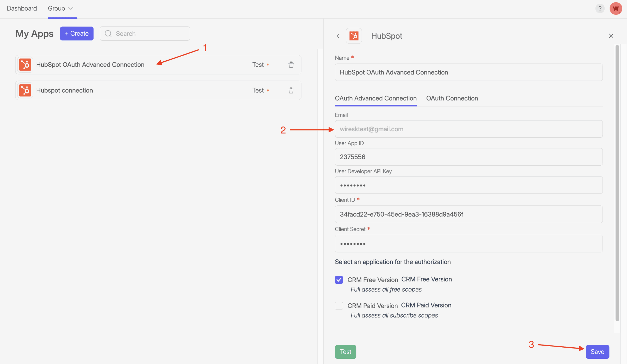Image resolution: width=627 pixels, height=364 pixels.
Task: Click the HubSpot logo in panel header
Action: 354,36
